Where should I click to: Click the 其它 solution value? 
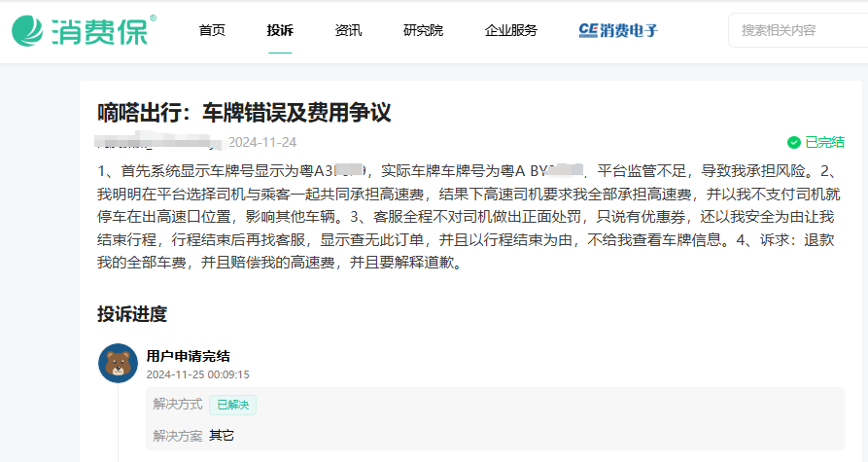coord(222,436)
